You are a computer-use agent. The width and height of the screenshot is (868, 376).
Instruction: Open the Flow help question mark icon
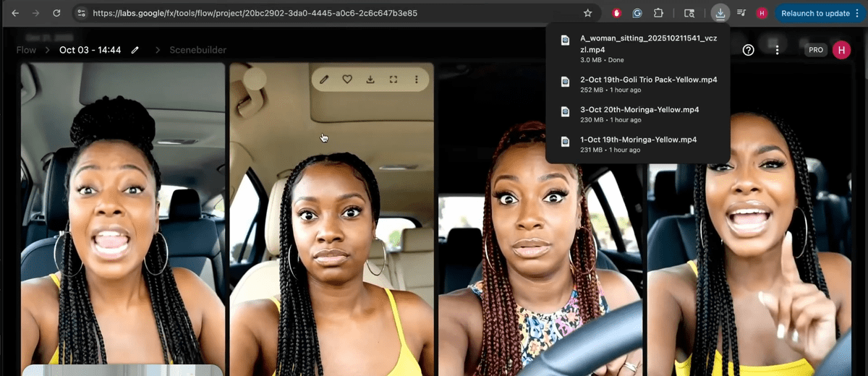point(749,50)
